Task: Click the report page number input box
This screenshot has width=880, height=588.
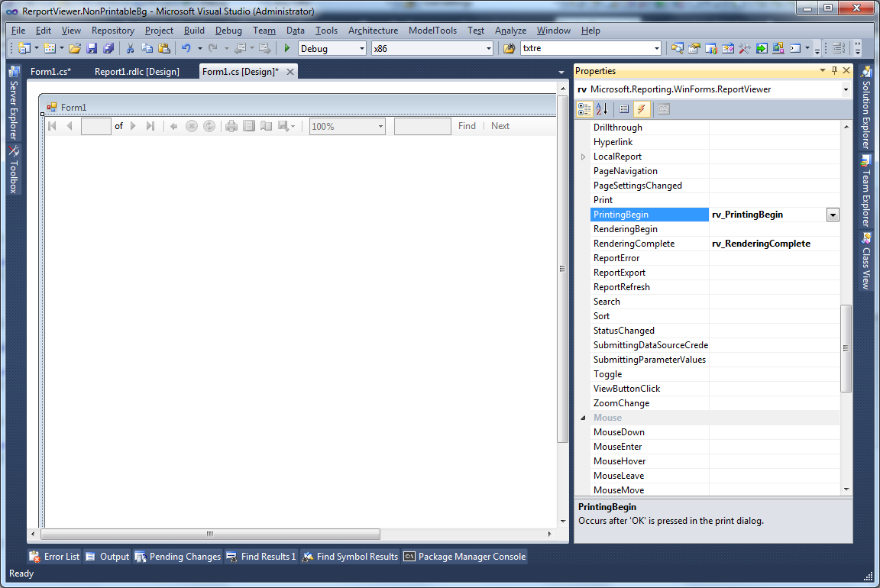Action: (x=96, y=126)
